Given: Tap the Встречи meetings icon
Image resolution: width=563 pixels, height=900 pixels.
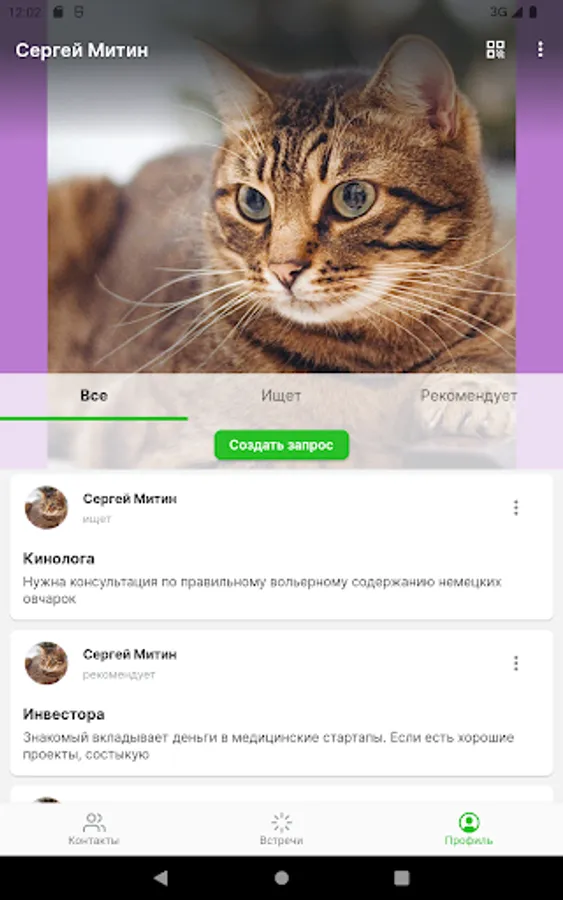Looking at the screenshot, I should click(281, 823).
